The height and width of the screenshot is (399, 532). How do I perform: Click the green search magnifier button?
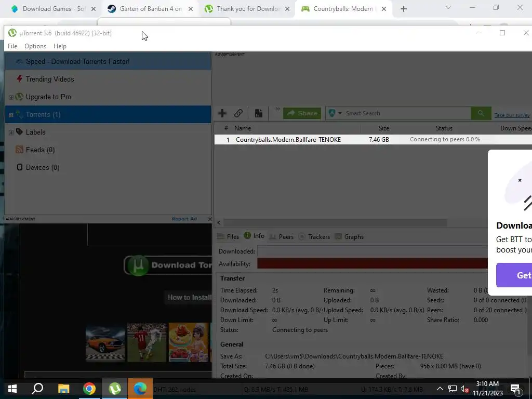481,113
